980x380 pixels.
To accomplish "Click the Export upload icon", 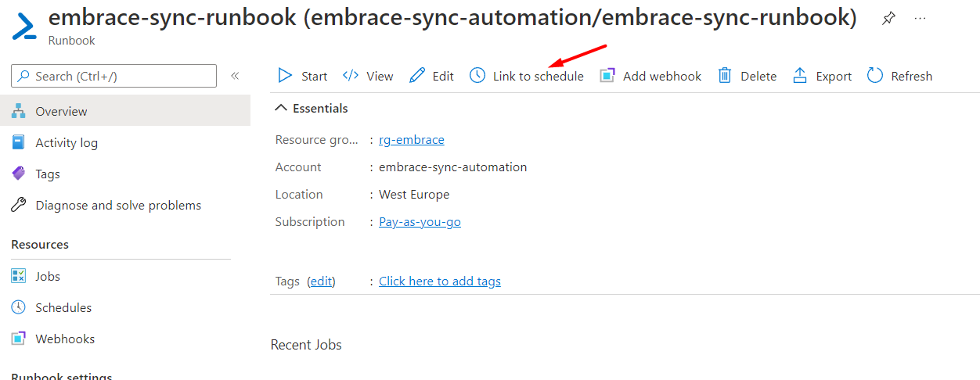I will pos(800,76).
